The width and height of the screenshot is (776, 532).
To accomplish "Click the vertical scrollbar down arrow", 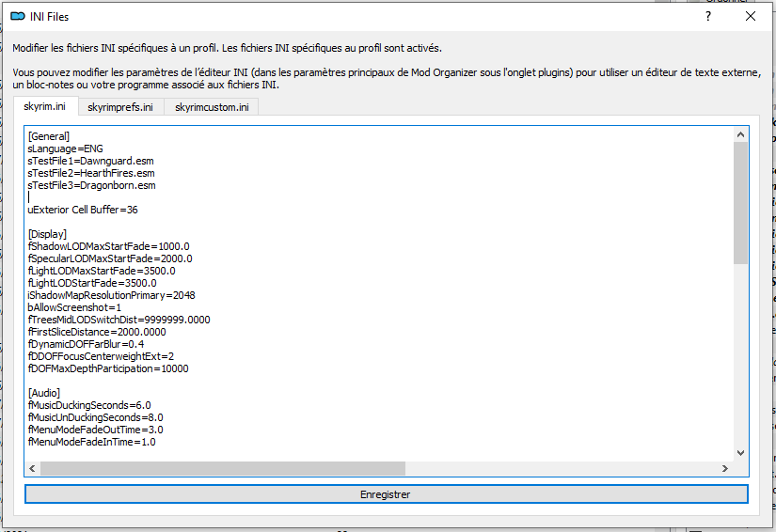I will 740,452.
